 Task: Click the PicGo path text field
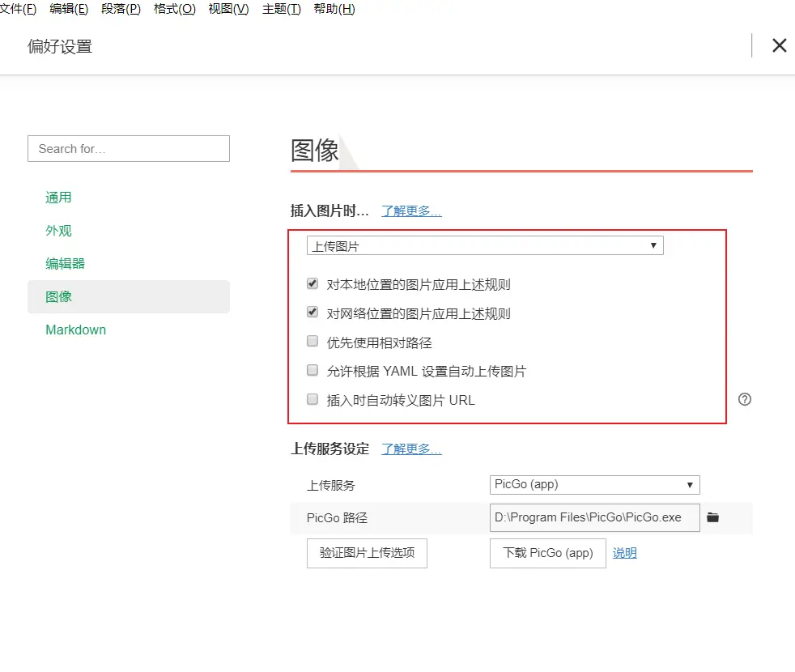(x=594, y=517)
